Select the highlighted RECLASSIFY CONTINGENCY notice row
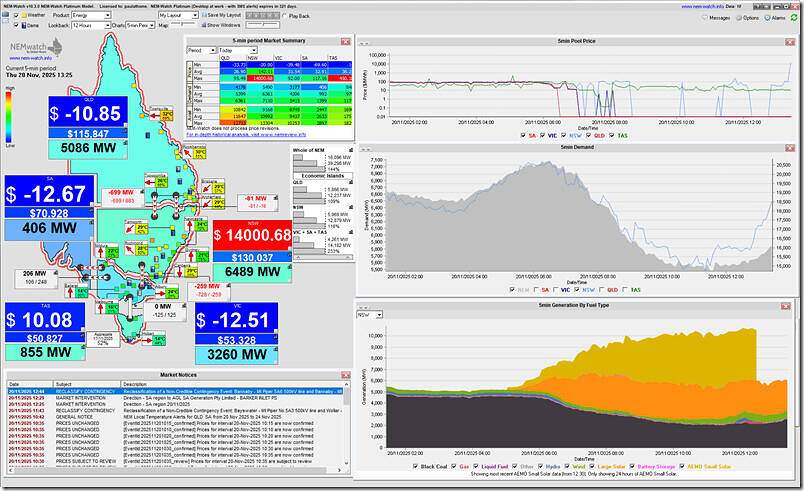This screenshot has width=804, height=491. tap(175, 392)
